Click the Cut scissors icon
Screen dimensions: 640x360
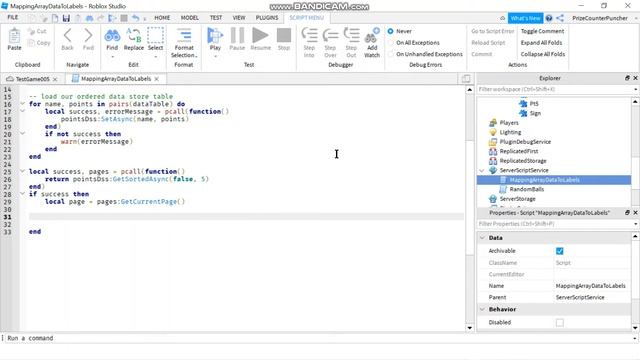(31, 31)
